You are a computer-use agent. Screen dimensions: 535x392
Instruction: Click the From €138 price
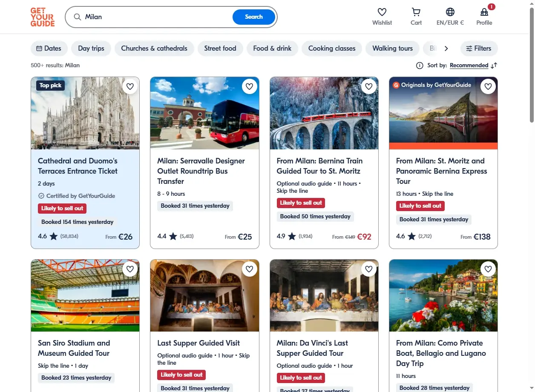pyautogui.click(x=475, y=237)
